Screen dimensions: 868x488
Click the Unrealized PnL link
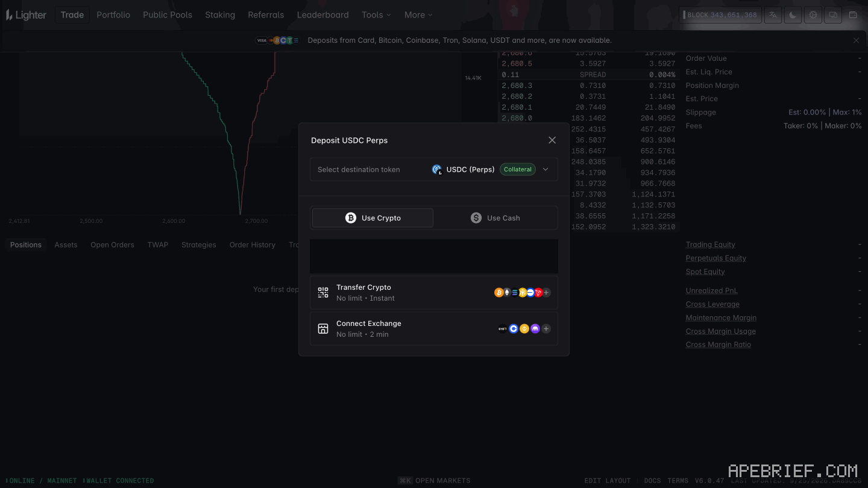[x=712, y=290]
